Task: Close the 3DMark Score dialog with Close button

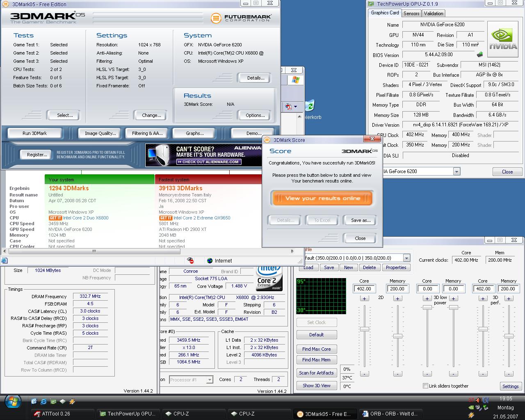Action: [360, 238]
